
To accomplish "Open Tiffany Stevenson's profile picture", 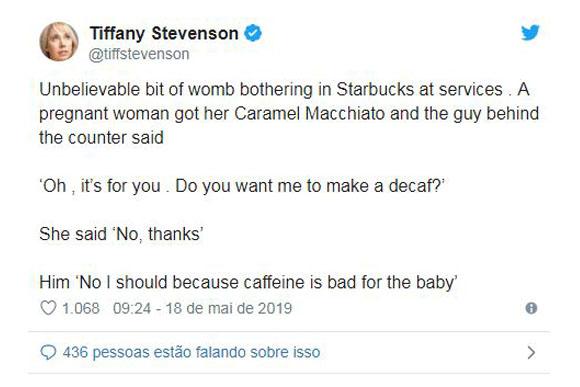I will pos(59,41).
